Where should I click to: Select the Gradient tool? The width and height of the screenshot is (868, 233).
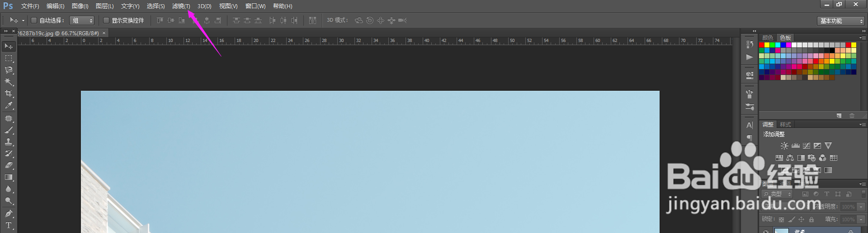coord(9,177)
